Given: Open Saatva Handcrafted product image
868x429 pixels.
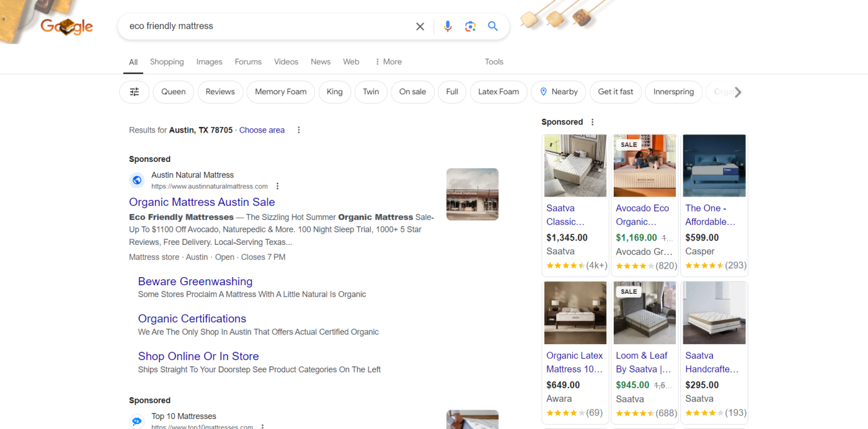Looking at the screenshot, I should [714, 313].
